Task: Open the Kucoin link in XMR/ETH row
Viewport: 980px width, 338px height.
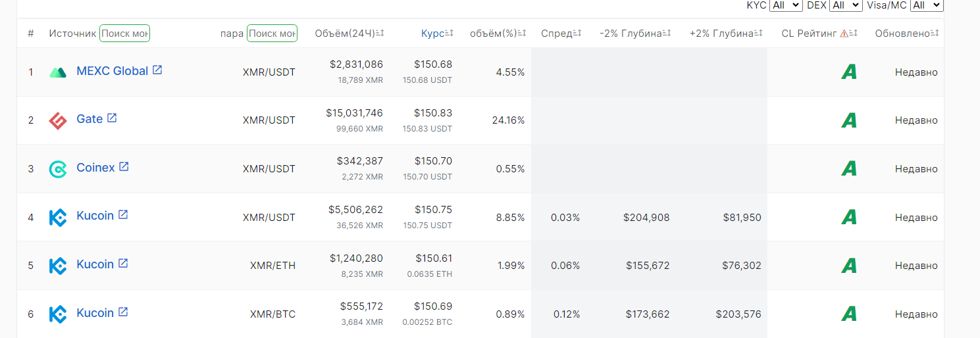Action: coord(95,264)
